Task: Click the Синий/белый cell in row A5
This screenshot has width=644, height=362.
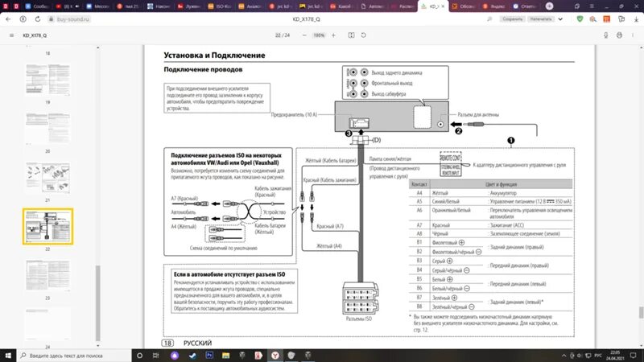Action: click(x=446, y=202)
